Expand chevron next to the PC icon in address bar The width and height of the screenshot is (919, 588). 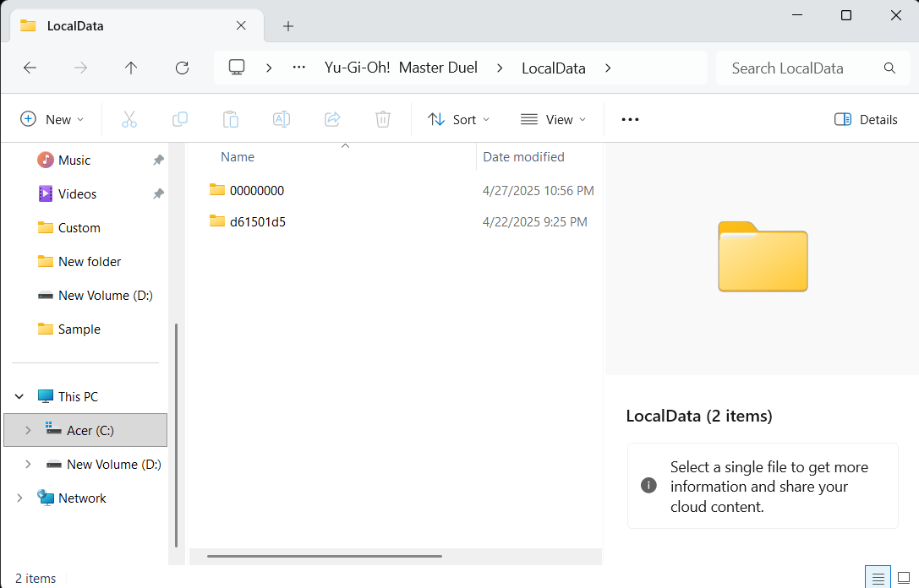pyautogui.click(x=269, y=68)
